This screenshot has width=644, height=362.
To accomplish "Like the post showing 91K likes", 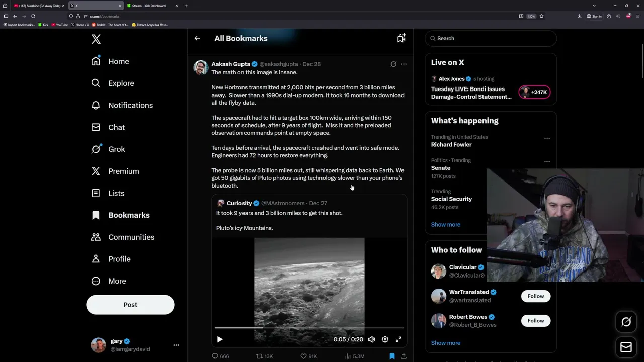I will [308, 356].
